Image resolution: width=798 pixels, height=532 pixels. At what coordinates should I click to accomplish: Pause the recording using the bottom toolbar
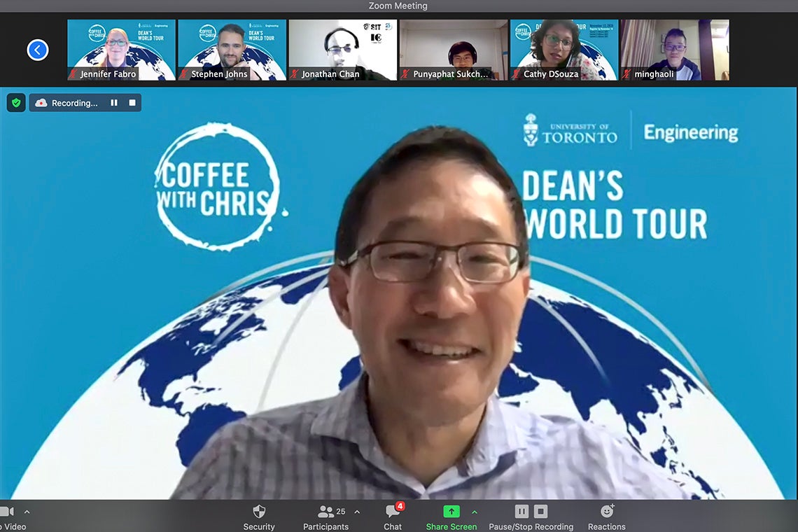[x=521, y=512]
